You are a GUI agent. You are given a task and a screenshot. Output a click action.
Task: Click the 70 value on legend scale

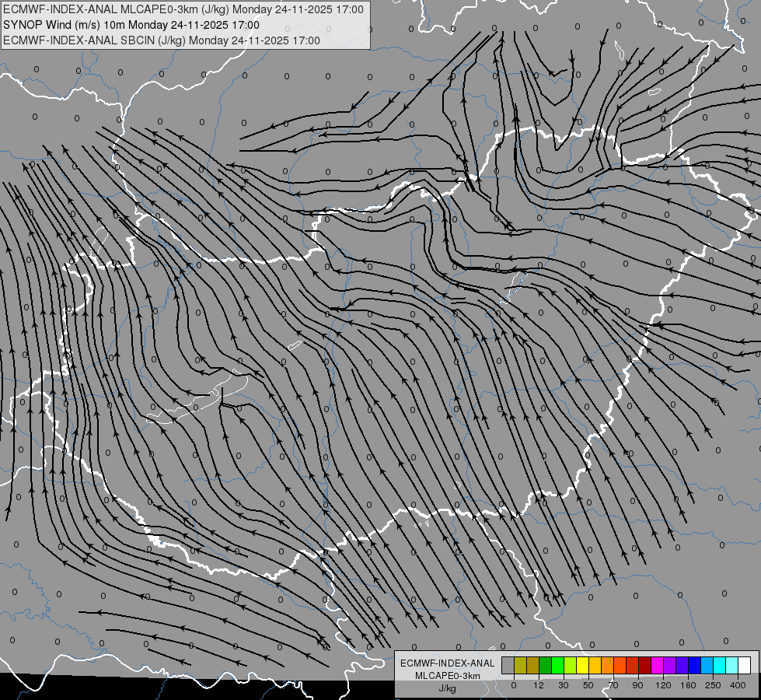tap(613, 685)
